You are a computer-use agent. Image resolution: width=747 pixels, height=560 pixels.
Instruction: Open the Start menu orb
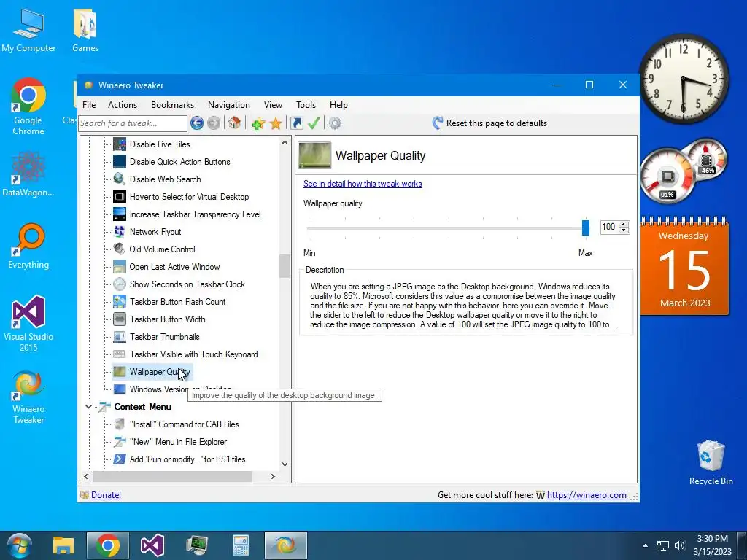[20, 545]
